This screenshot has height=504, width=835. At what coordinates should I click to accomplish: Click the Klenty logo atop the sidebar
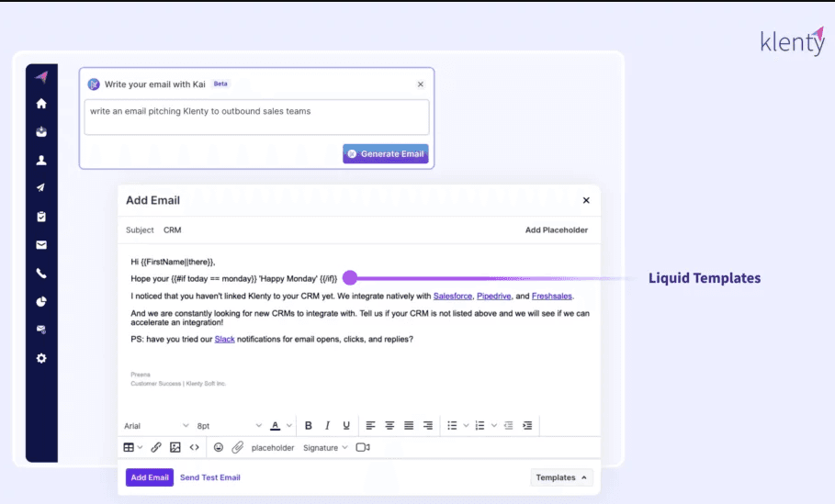point(41,77)
